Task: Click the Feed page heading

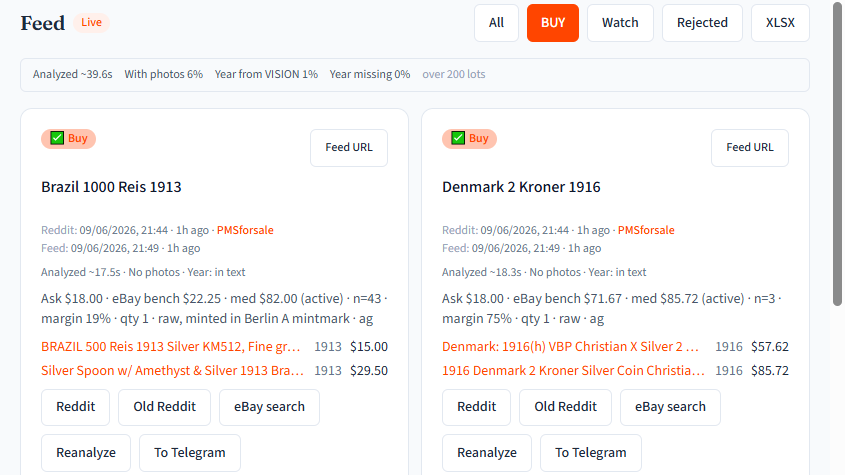Action: coord(43,23)
